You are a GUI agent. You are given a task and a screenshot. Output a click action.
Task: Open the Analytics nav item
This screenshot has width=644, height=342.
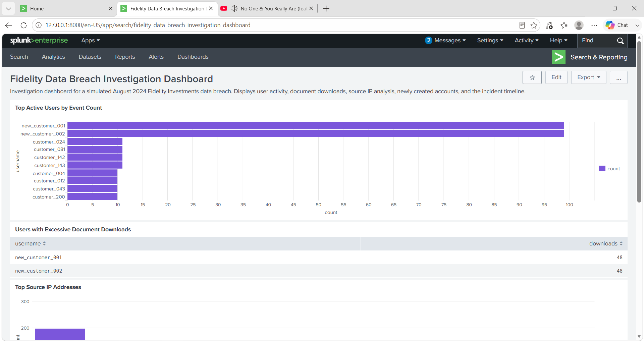[53, 57]
